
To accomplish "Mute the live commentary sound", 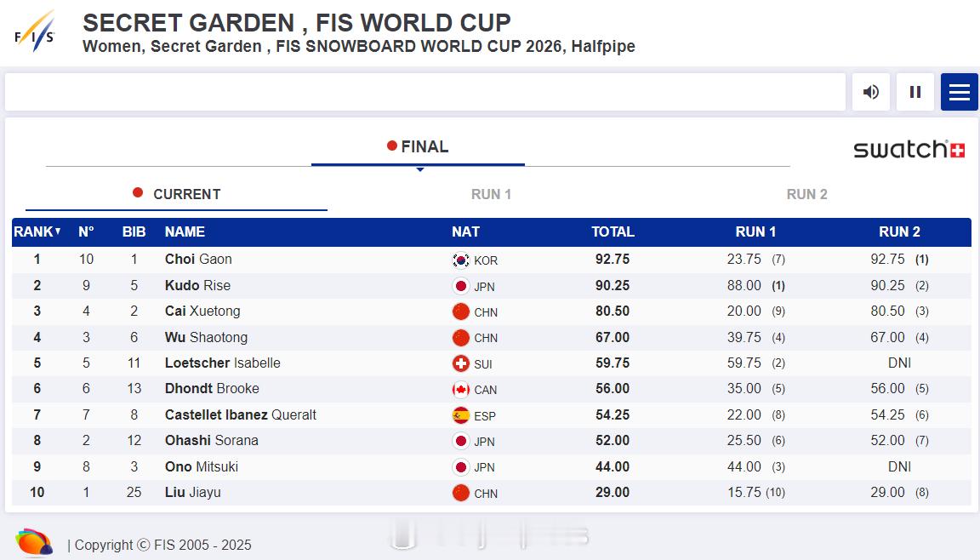I will [871, 92].
